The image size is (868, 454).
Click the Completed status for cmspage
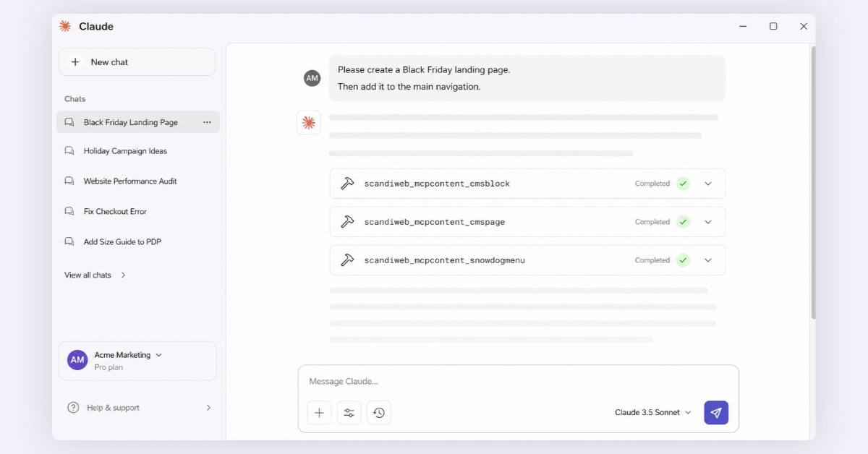[x=652, y=222]
